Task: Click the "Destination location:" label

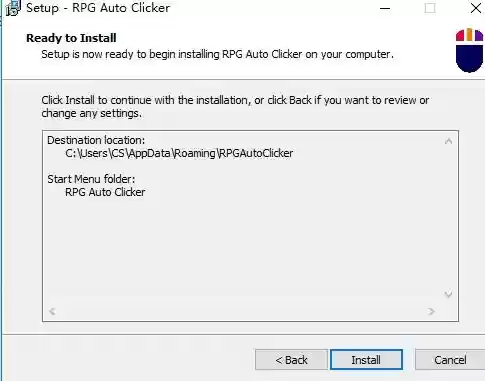Action: [x=96, y=140]
